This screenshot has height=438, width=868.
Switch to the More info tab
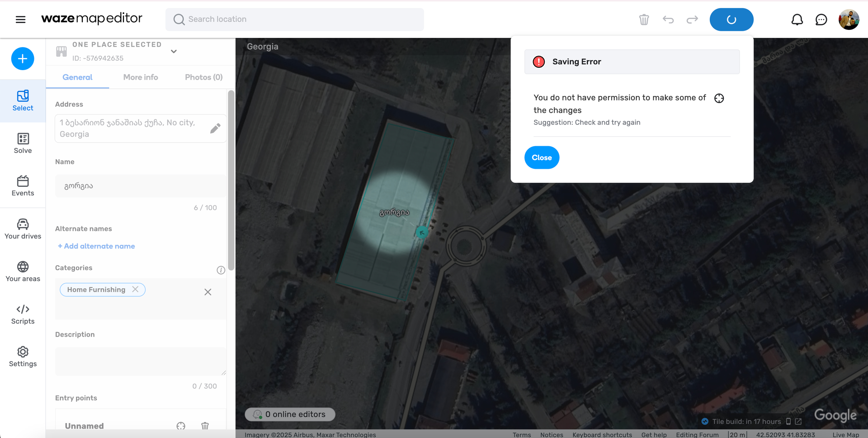point(141,77)
